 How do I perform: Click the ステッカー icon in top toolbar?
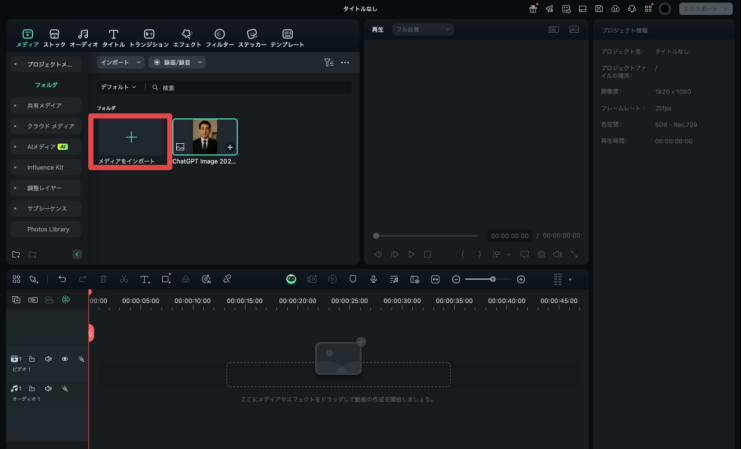point(252,38)
